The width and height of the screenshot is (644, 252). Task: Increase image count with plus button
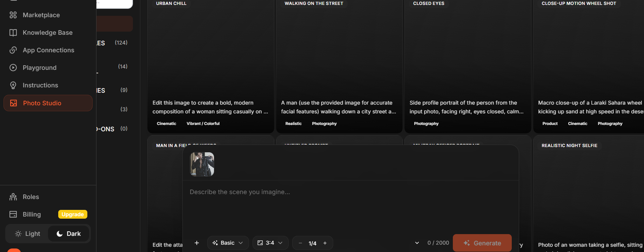click(x=325, y=243)
